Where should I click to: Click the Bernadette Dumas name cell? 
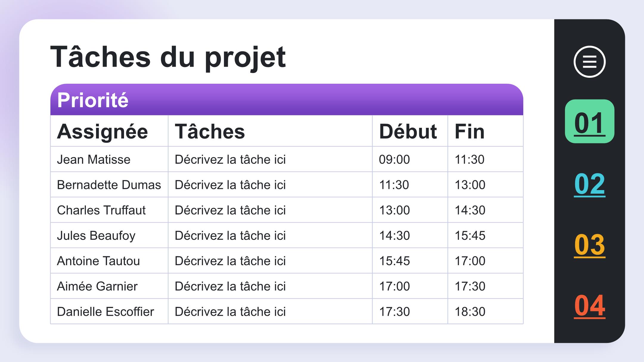coord(109,184)
